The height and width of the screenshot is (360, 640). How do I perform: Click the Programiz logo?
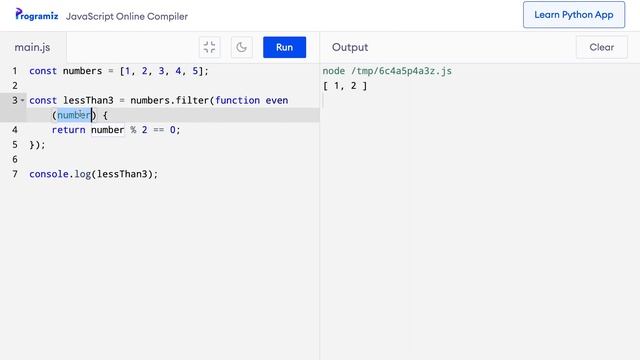coord(37,15)
